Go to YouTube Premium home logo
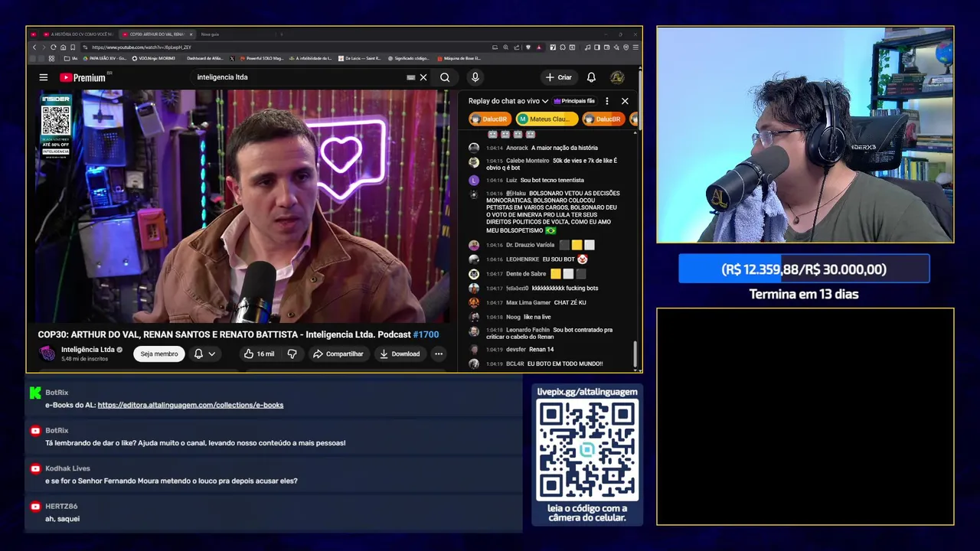The width and height of the screenshot is (980, 551). tap(83, 77)
